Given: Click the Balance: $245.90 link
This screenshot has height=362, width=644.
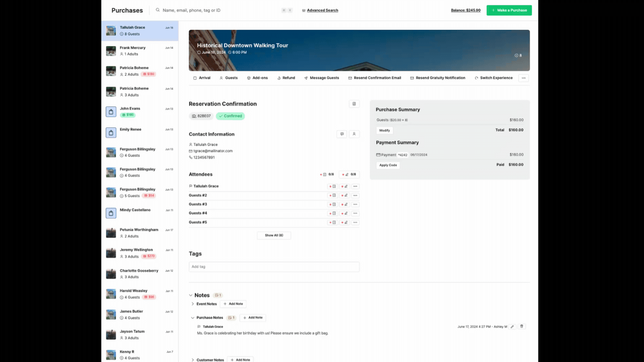Looking at the screenshot, I should [465, 10].
